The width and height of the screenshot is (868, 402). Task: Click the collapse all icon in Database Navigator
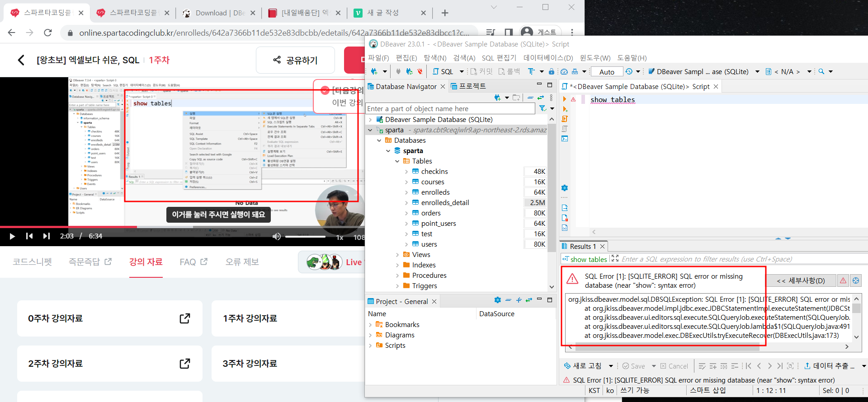tap(530, 98)
